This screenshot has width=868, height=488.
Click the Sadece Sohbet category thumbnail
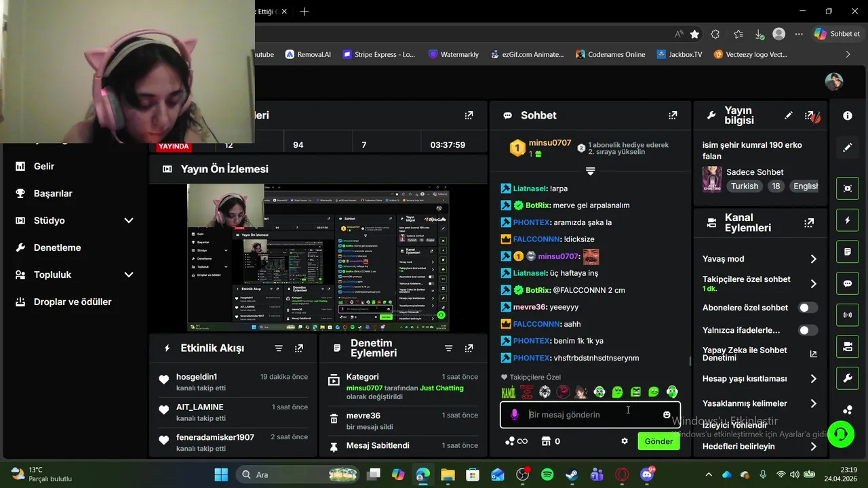click(712, 180)
